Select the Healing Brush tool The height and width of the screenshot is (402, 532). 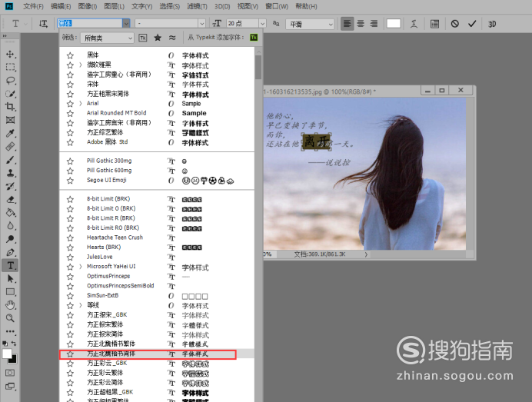click(10, 147)
